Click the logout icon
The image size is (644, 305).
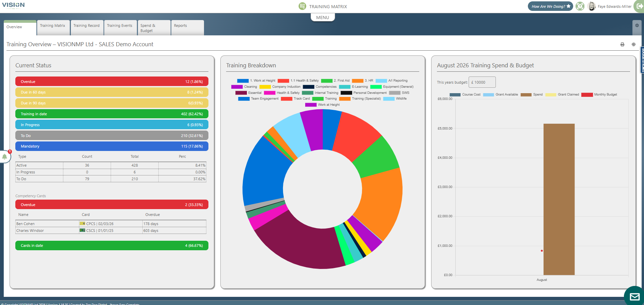[x=639, y=6]
